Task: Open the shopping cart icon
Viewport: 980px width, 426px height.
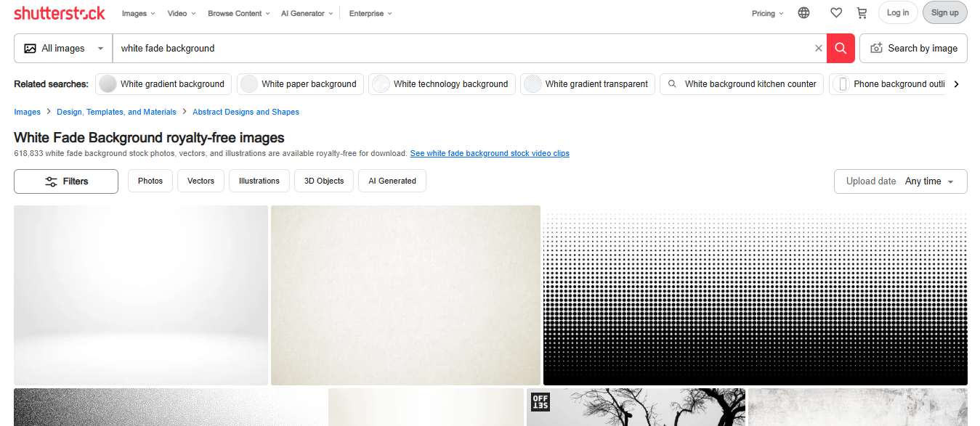Action: tap(862, 12)
